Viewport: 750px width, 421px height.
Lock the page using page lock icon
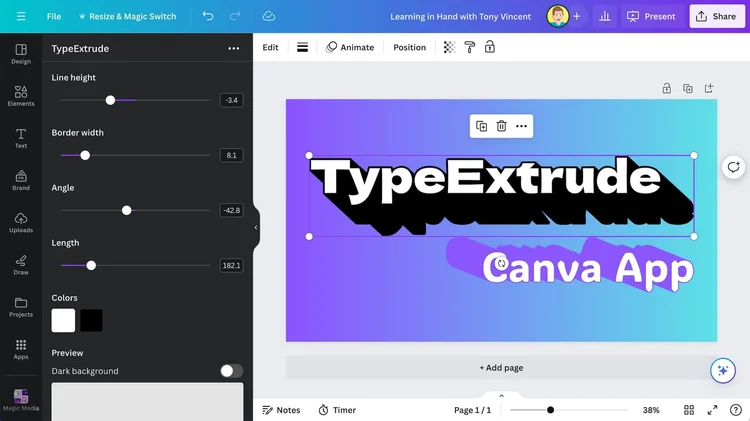coord(667,89)
